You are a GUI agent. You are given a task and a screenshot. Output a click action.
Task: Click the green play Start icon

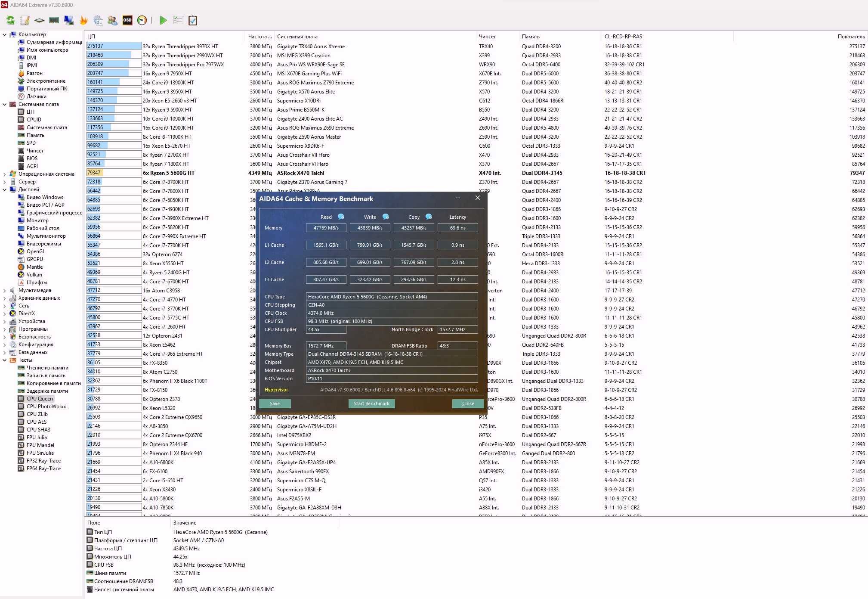(x=163, y=20)
